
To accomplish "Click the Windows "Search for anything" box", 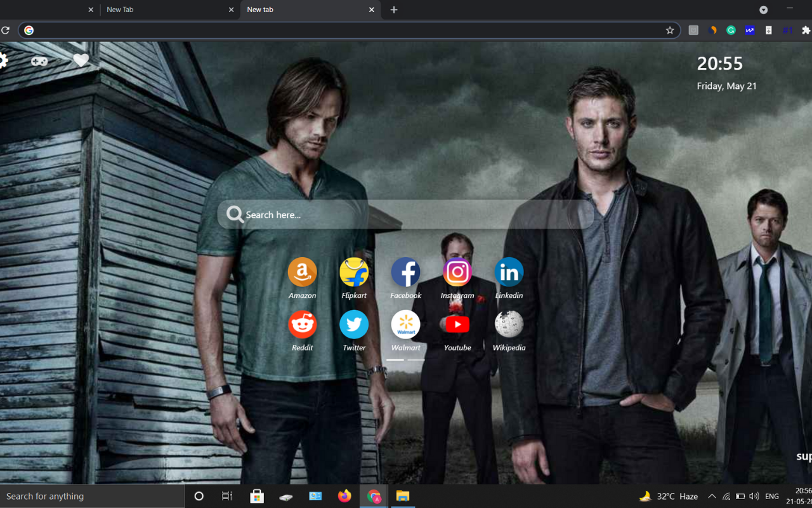I will pos(92,496).
